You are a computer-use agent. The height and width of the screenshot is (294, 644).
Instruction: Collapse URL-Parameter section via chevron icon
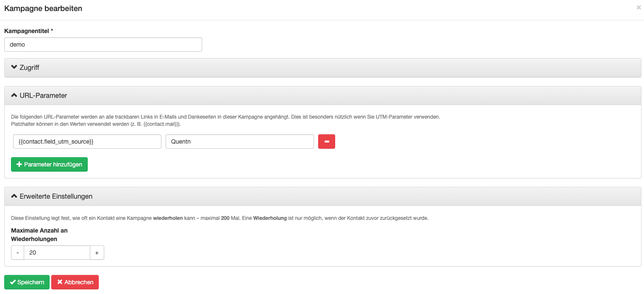pos(14,95)
